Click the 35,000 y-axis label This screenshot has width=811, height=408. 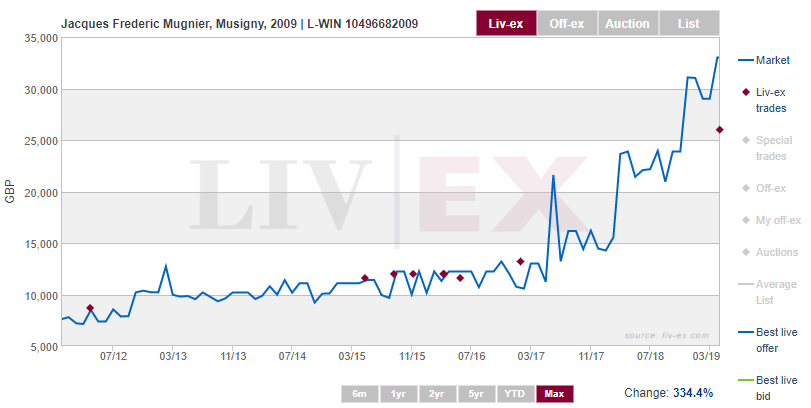41,39
